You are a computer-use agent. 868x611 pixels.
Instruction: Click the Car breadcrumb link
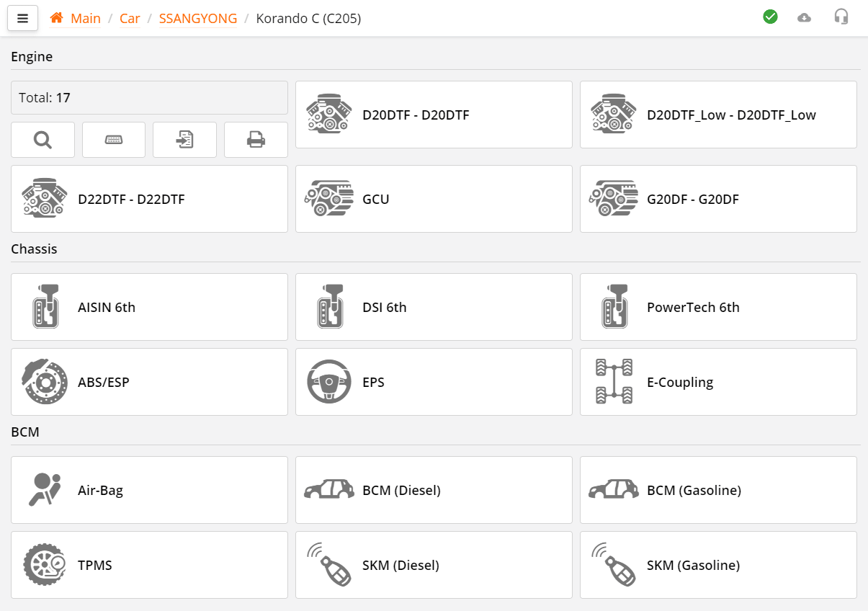(130, 18)
